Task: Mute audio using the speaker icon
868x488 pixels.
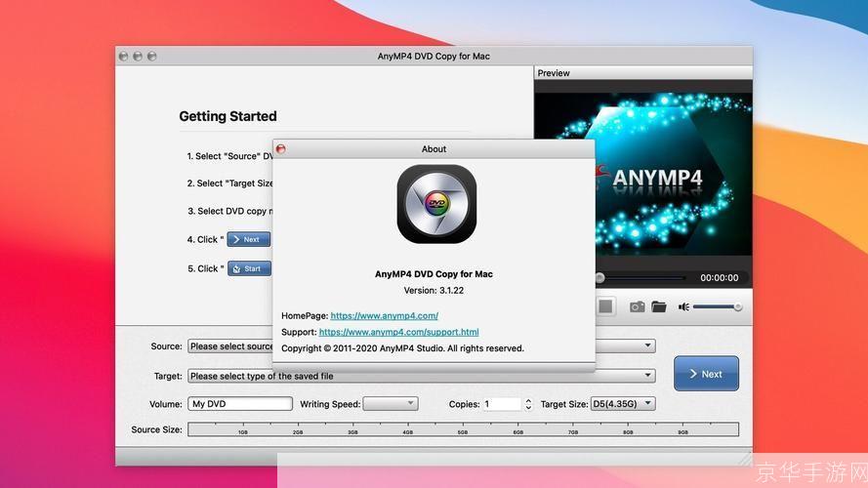Action: (684, 306)
